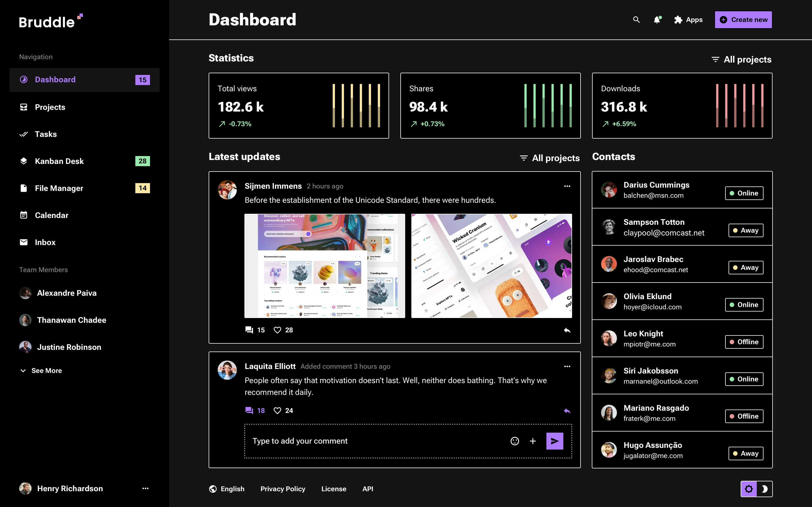Click the Create new button

click(743, 20)
